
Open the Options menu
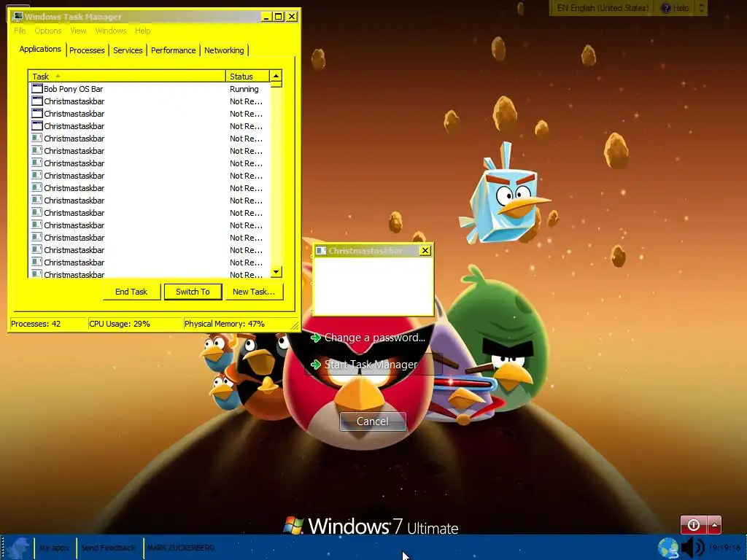click(x=47, y=31)
